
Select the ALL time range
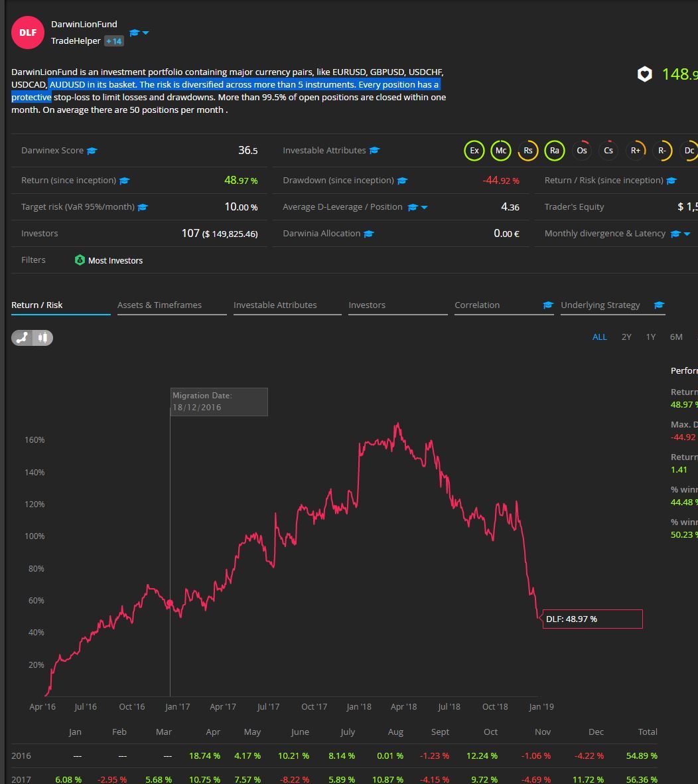[x=600, y=337]
